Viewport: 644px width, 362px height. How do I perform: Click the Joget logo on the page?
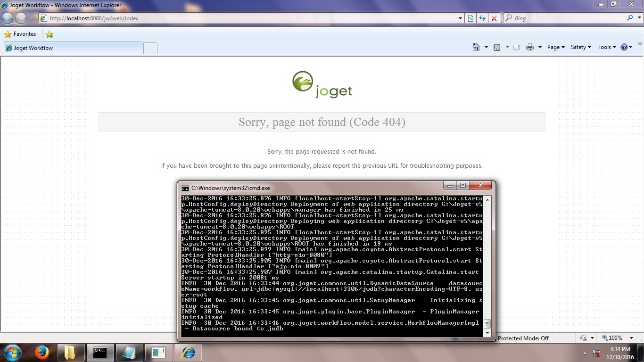pyautogui.click(x=322, y=84)
